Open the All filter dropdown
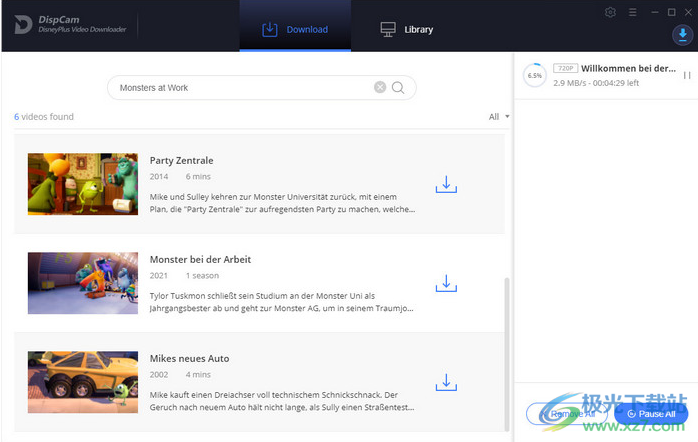 (x=499, y=117)
